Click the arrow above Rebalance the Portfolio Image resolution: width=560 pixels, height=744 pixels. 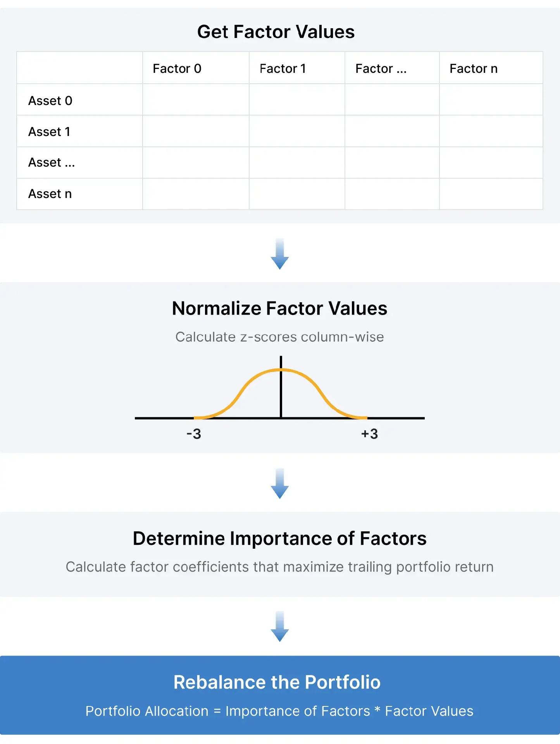280,626
